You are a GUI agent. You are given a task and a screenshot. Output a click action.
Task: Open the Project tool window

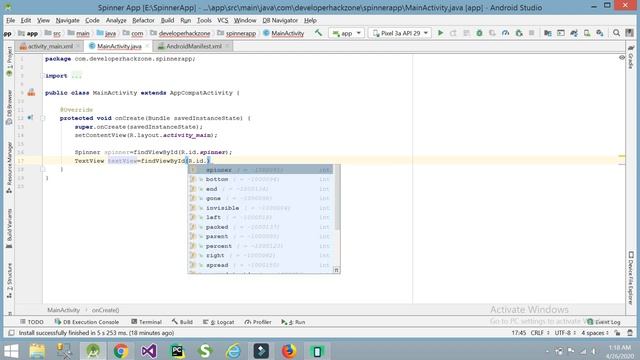point(9,62)
